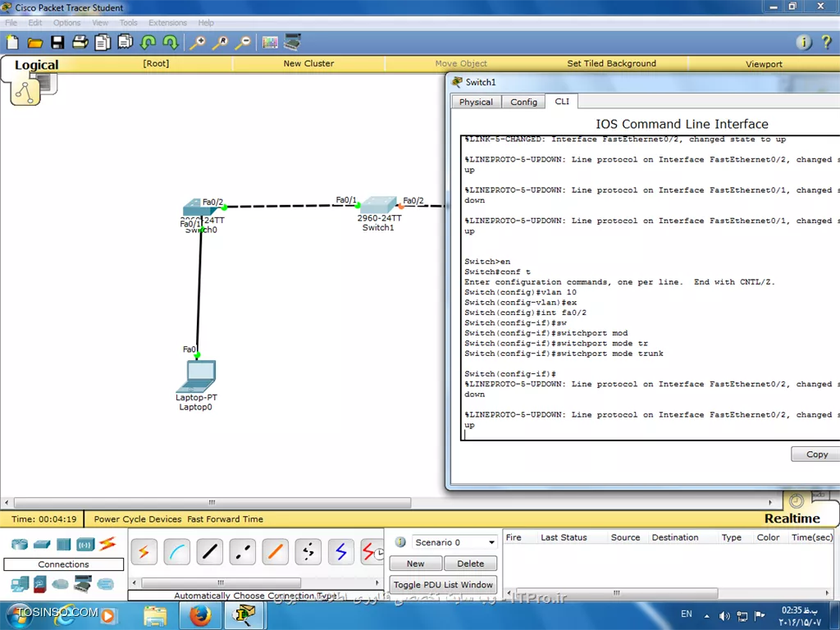
Task: Choose automatic connection type lightning
Action: (x=144, y=551)
